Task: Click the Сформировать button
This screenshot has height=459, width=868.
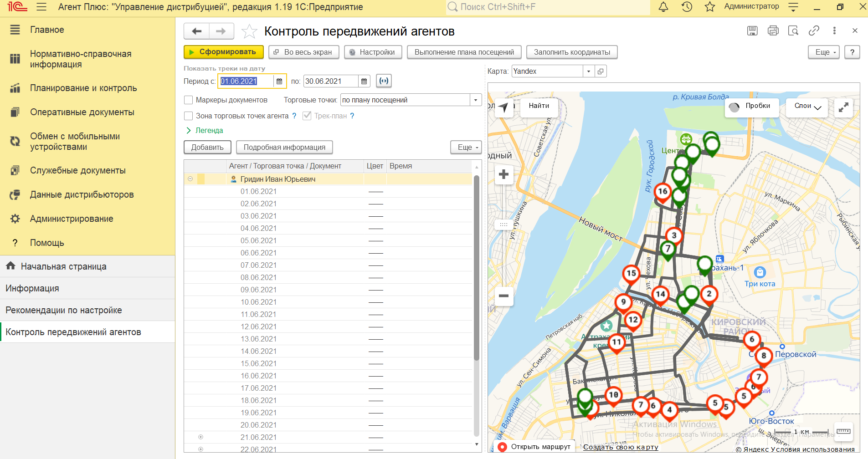Action: [224, 52]
